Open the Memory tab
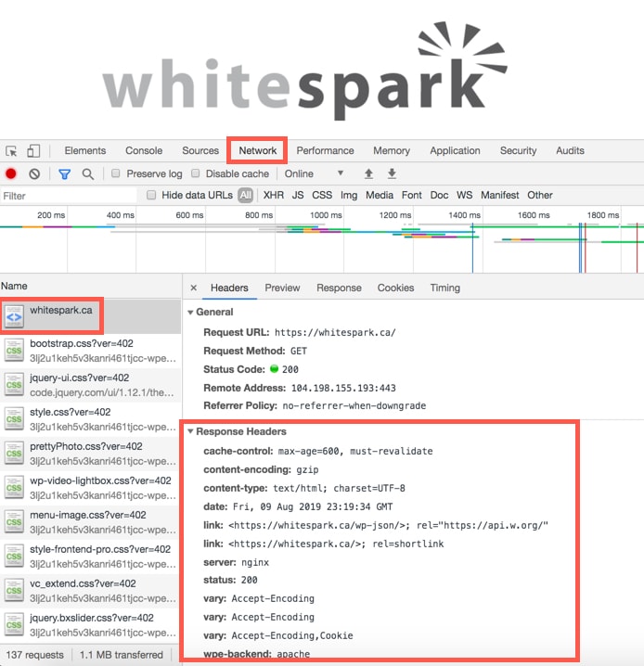Screen dimensions: 644x666 pos(392,151)
